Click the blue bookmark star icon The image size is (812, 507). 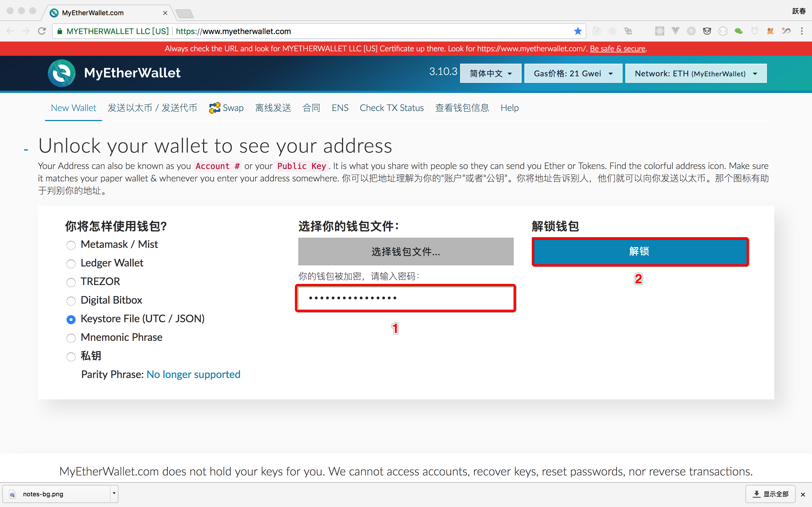577,31
